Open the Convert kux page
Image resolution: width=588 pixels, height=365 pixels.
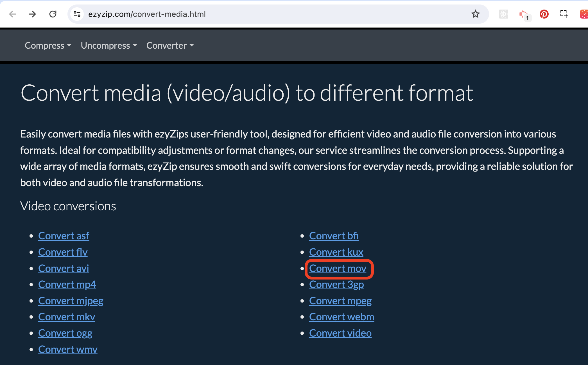point(336,252)
